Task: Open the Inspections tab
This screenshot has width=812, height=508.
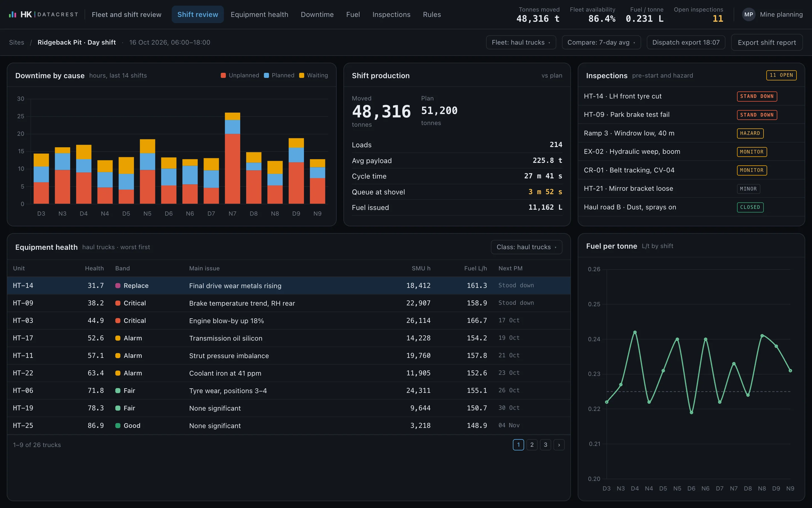Action: tap(391, 14)
